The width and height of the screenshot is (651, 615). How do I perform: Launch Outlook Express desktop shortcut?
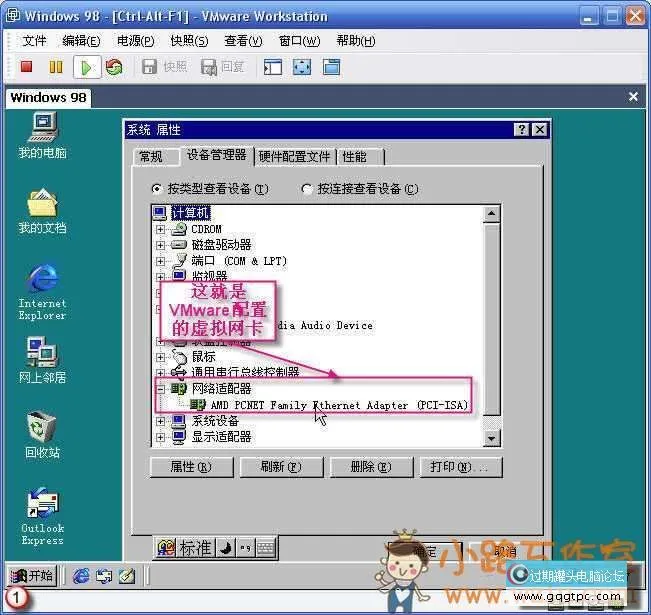coord(42,516)
